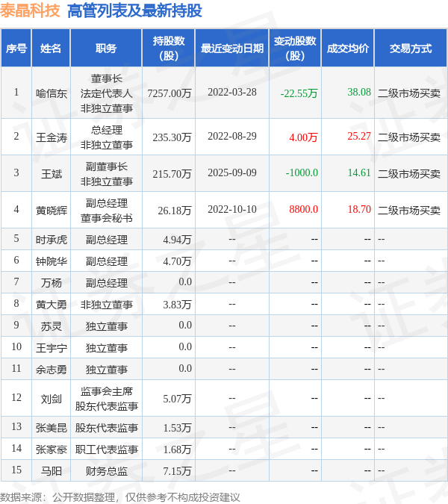Click the name 时承虎
Viewport: 448px width, 504px height.
(52, 240)
